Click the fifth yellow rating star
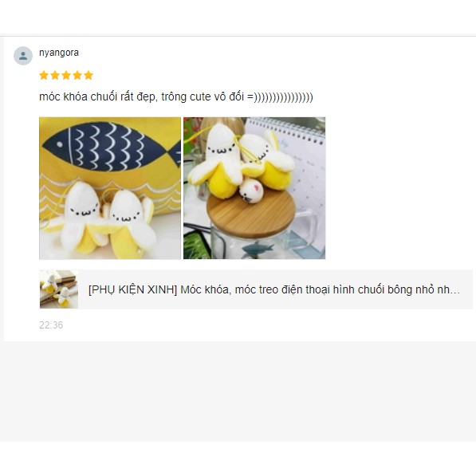This screenshot has width=476, height=476. pyautogui.click(x=89, y=75)
